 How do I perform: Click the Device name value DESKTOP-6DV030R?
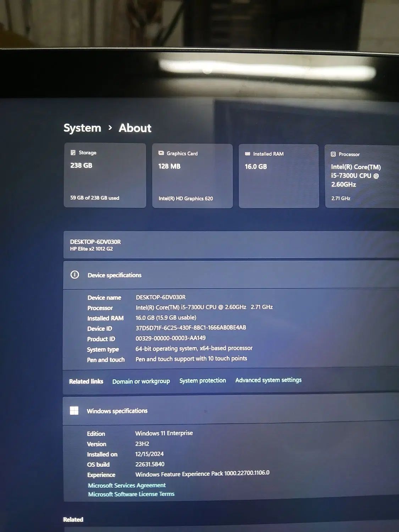point(161,297)
